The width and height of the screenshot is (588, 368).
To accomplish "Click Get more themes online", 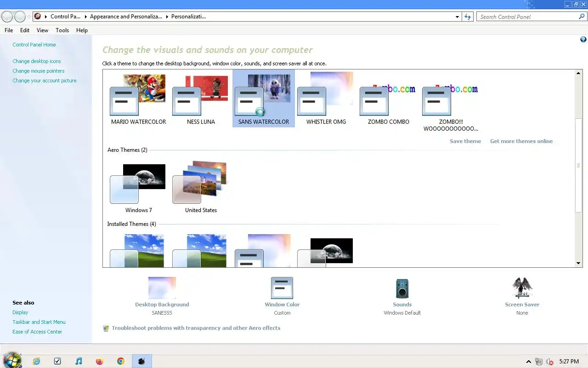I will [521, 141].
